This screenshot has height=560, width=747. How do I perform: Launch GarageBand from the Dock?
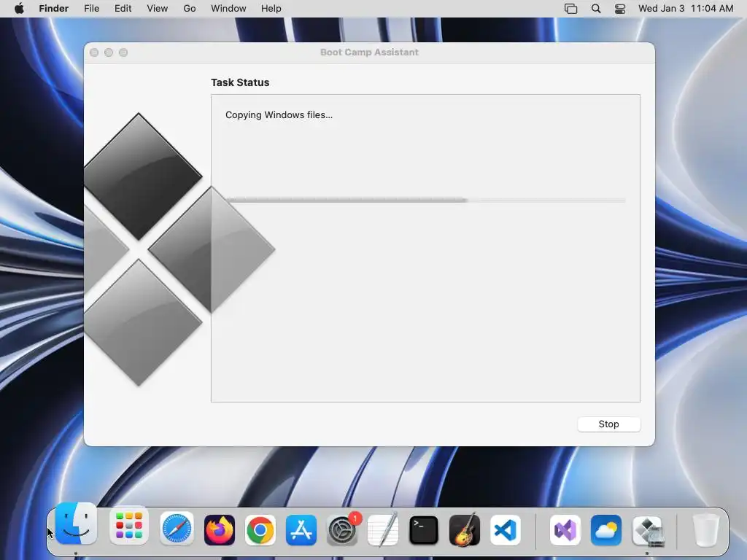pos(465,529)
